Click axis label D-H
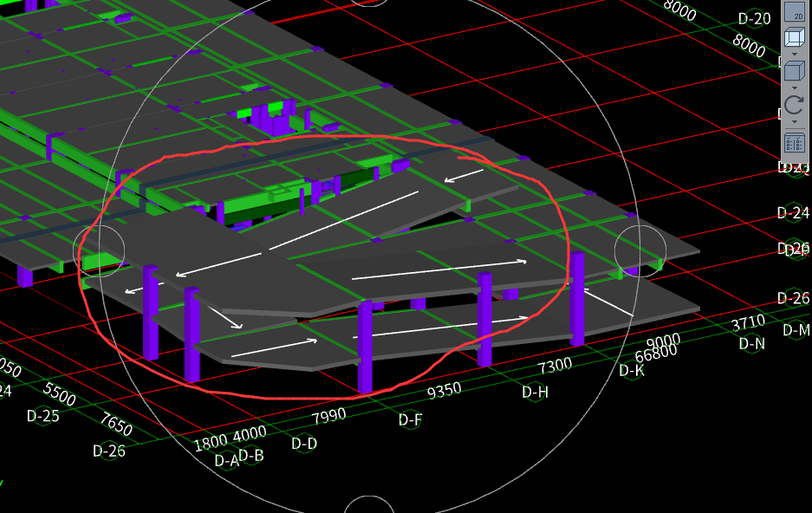This screenshot has width=812, height=513. coord(535,393)
